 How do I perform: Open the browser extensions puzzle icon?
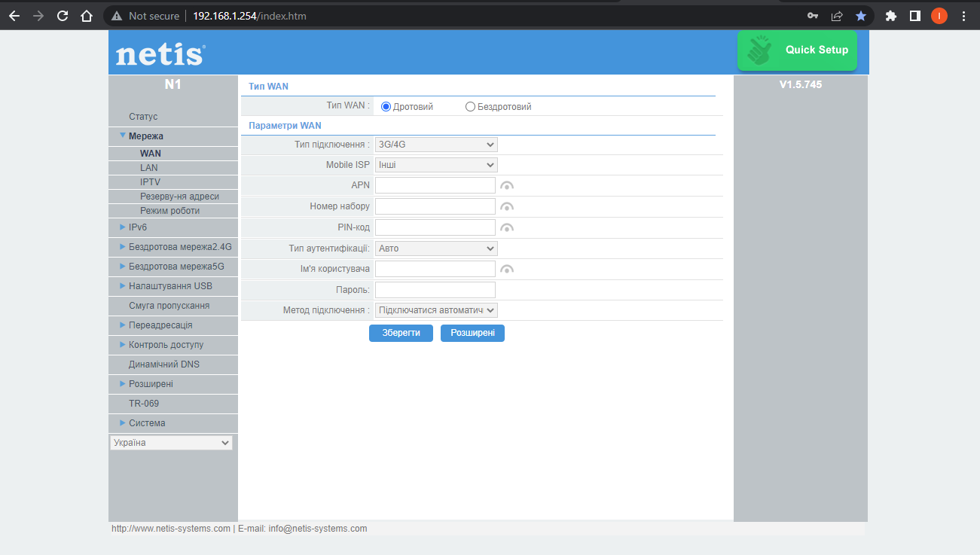[891, 16]
